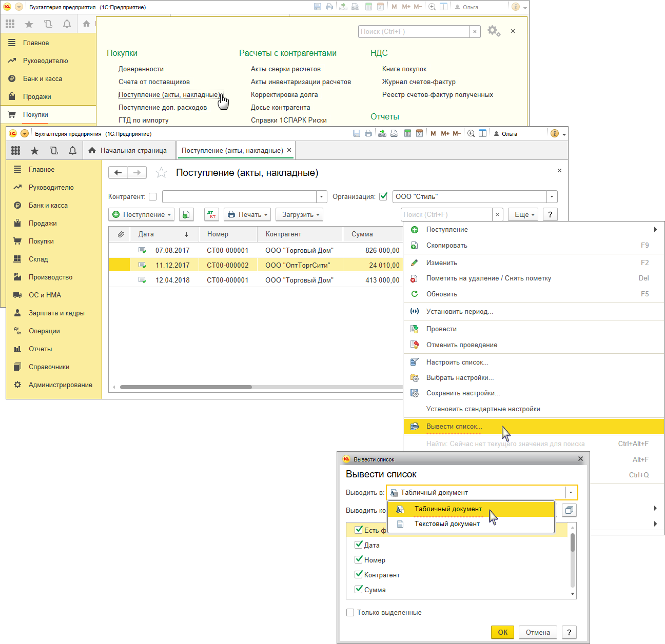The height and width of the screenshot is (644, 665).
Task: Click the Дт/Кт postings icon button
Action: point(211,214)
